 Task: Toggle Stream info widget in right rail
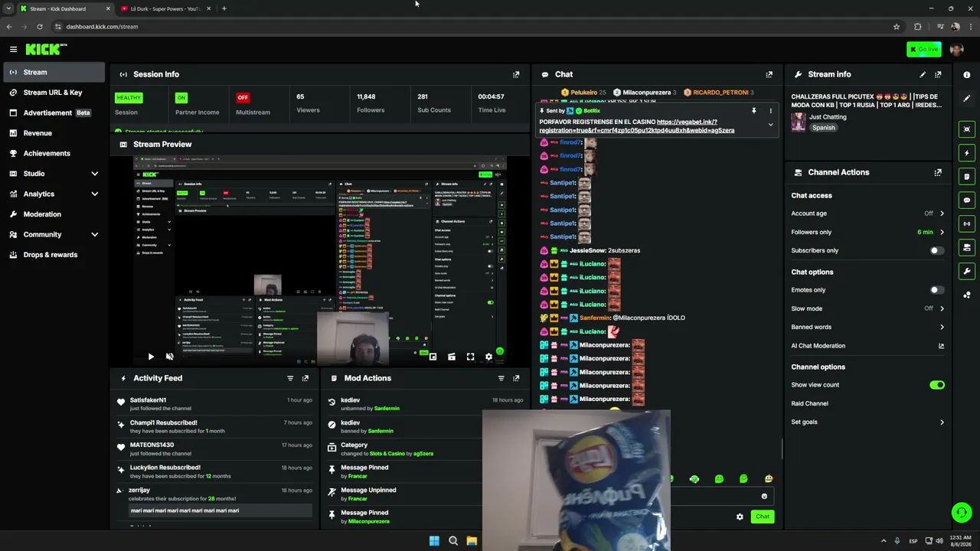(967, 272)
